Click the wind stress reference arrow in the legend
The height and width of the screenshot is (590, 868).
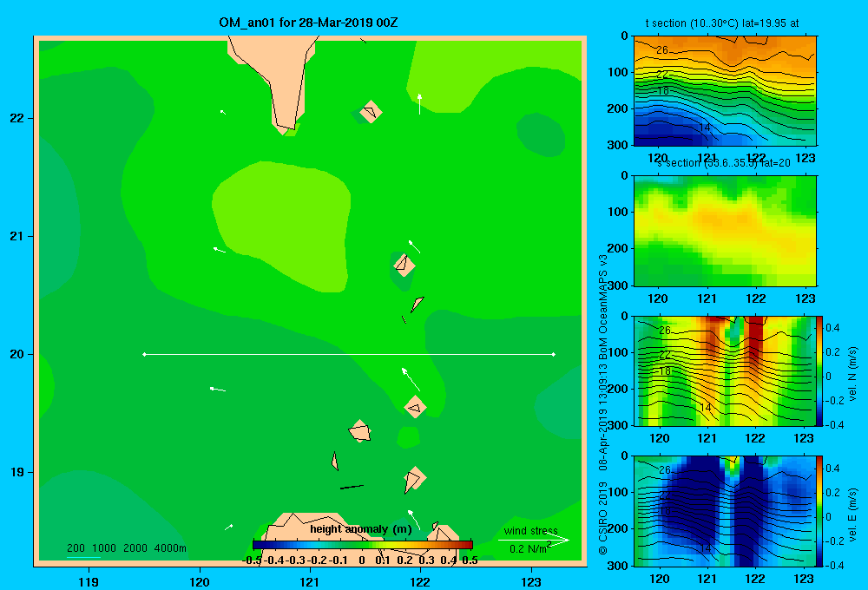[x=534, y=540]
